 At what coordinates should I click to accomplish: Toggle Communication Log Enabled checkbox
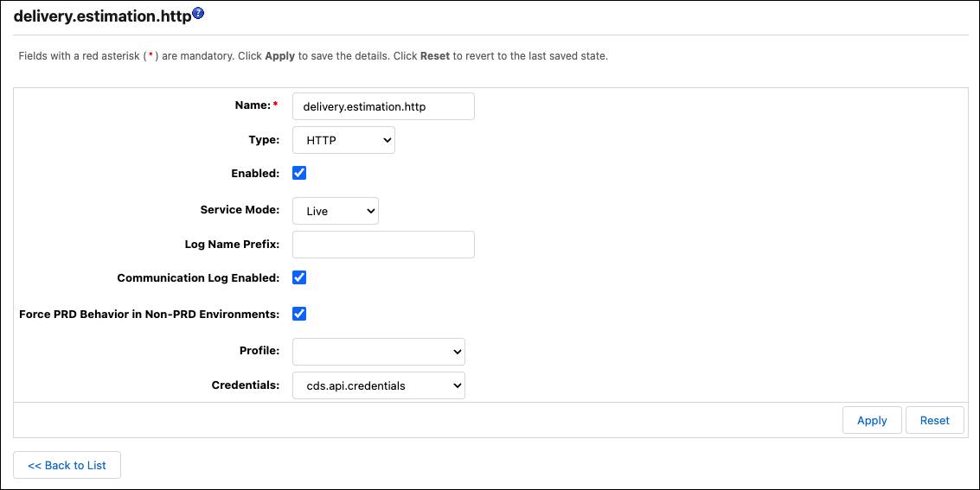(299, 277)
